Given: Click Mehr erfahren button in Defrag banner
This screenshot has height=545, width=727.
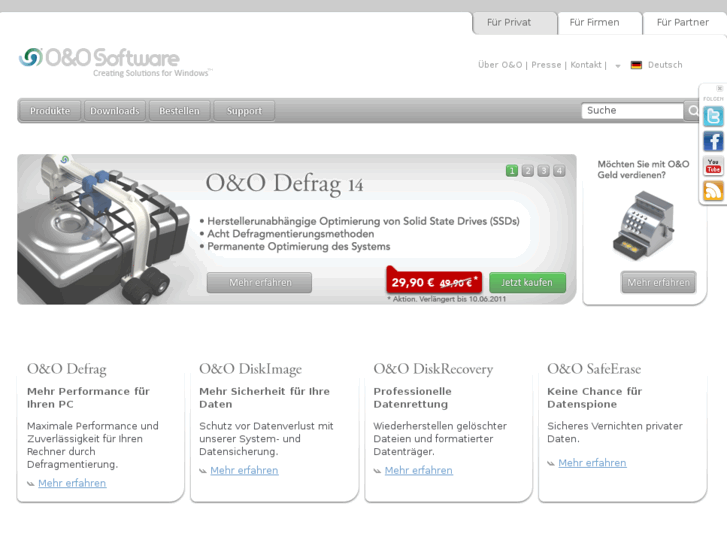Looking at the screenshot, I should click(x=260, y=282).
